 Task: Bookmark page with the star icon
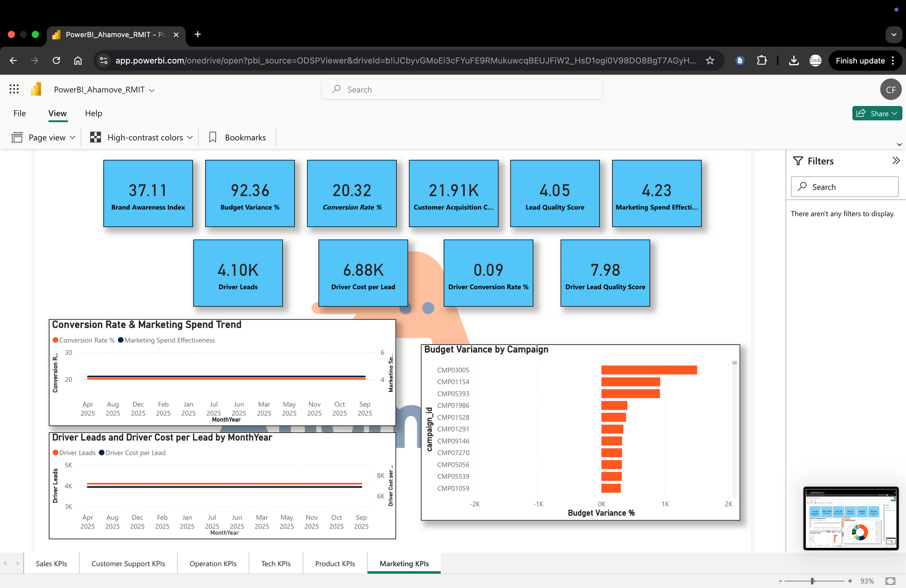[710, 60]
